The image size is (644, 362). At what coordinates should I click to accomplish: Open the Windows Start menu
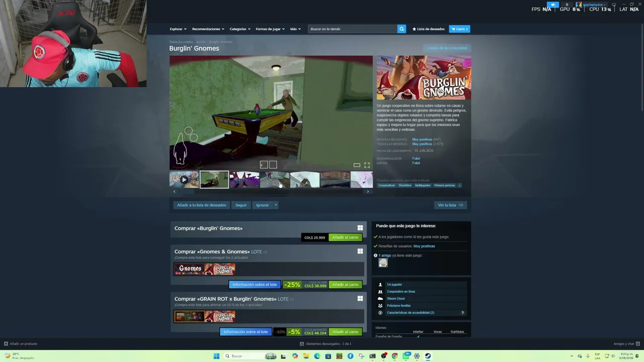click(216, 356)
